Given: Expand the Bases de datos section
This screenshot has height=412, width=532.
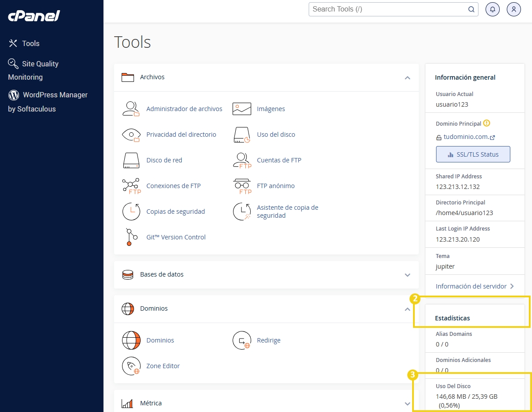Looking at the screenshot, I should [407, 275].
